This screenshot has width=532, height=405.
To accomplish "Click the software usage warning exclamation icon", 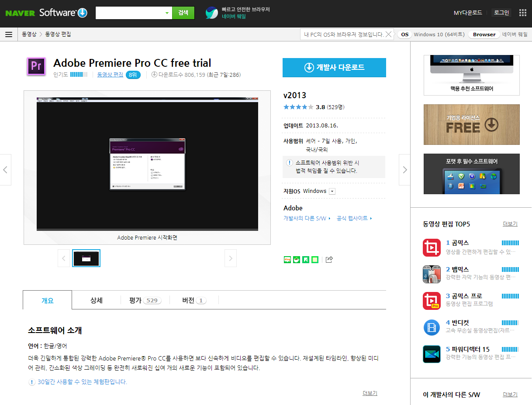I will tap(289, 163).
